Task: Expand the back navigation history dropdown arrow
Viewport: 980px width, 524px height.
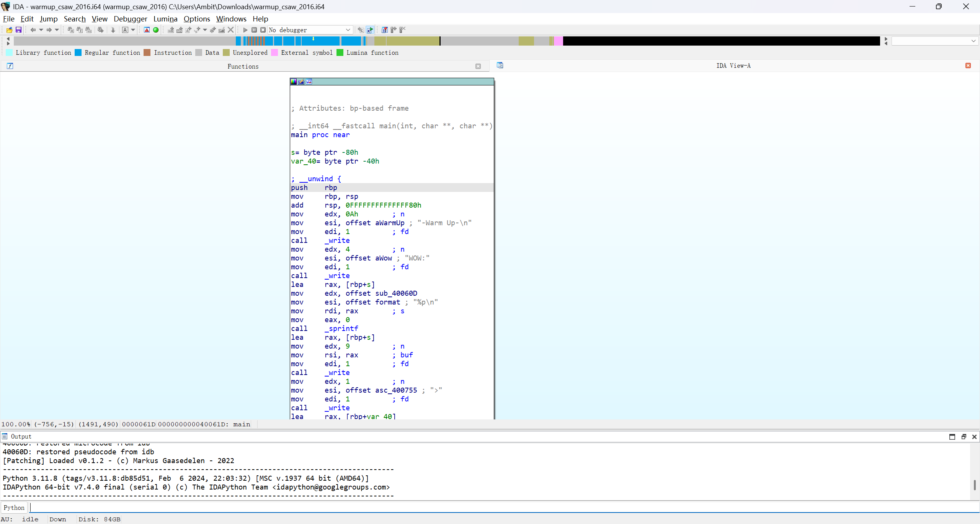Action: coord(41,30)
